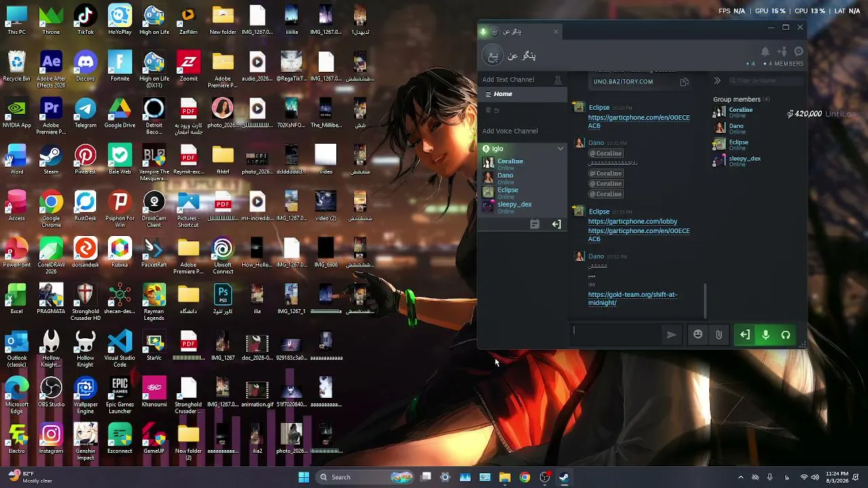Mute the microphone in voice chat
The height and width of the screenshot is (488, 868).
(x=766, y=335)
